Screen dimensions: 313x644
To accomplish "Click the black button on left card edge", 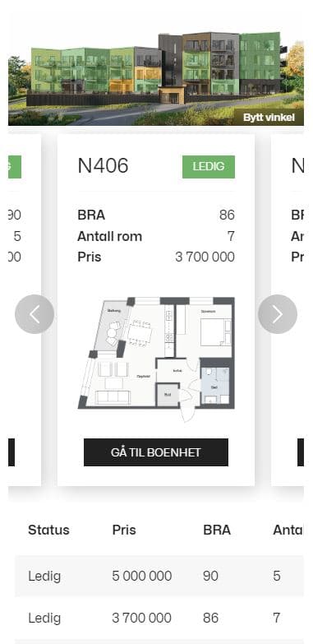I will (x=12, y=452).
